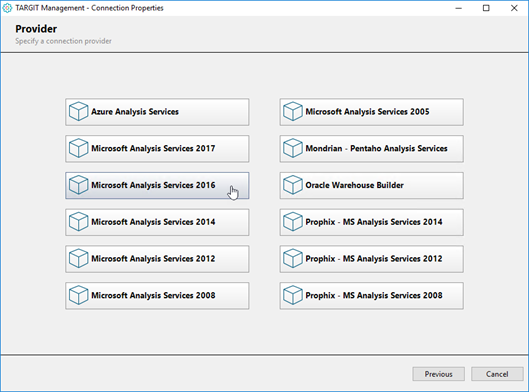Screen dimensions: 529x392
Task: Select the Mondrian - Pentaho Analysis Services label
Action: (x=377, y=148)
